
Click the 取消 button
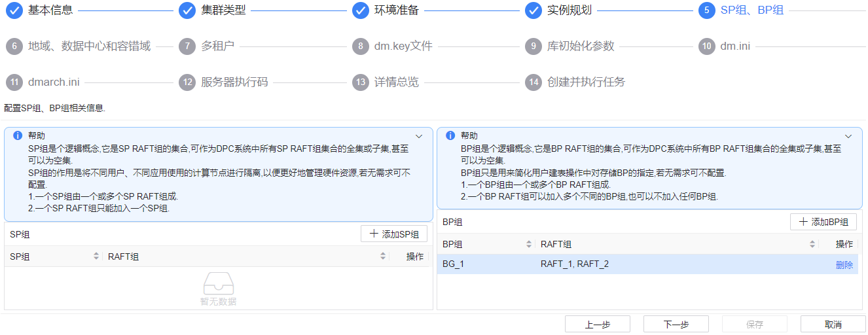pos(833,325)
